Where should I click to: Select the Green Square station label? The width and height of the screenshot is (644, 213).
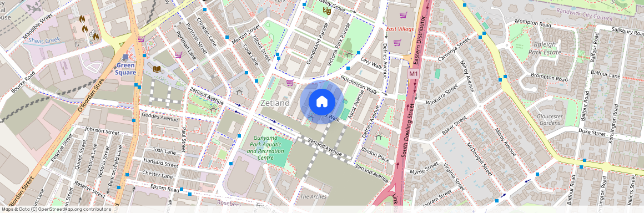tap(125, 69)
